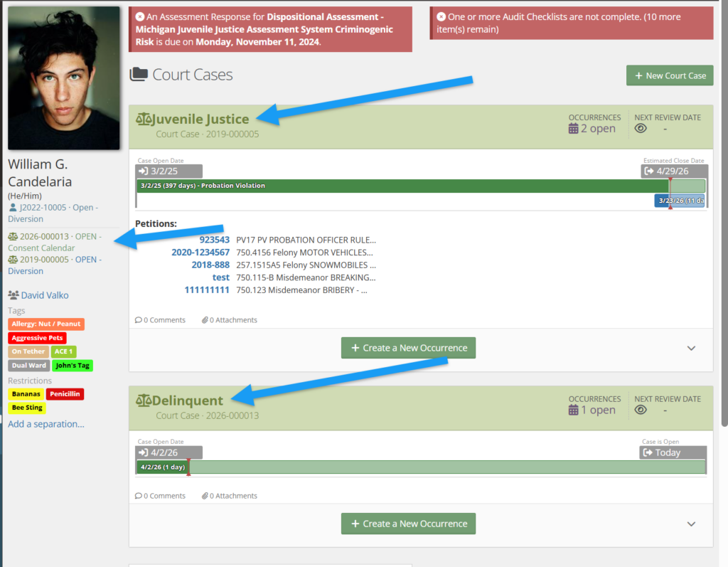Image resolution: width=728 pixels, height=567 pixels.
Task: Expand the Delinquent case details chevron
Action: tap(691, 524)
